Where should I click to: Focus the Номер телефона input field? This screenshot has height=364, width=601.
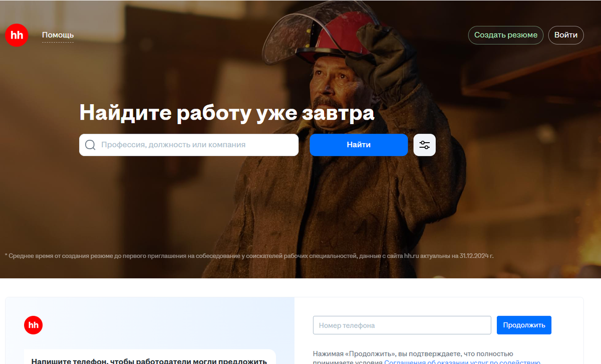[x=402, y=325]
